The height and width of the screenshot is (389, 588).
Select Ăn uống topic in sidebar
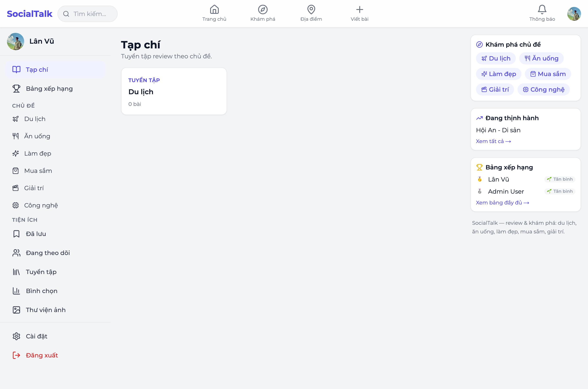(x=55, y=136)
